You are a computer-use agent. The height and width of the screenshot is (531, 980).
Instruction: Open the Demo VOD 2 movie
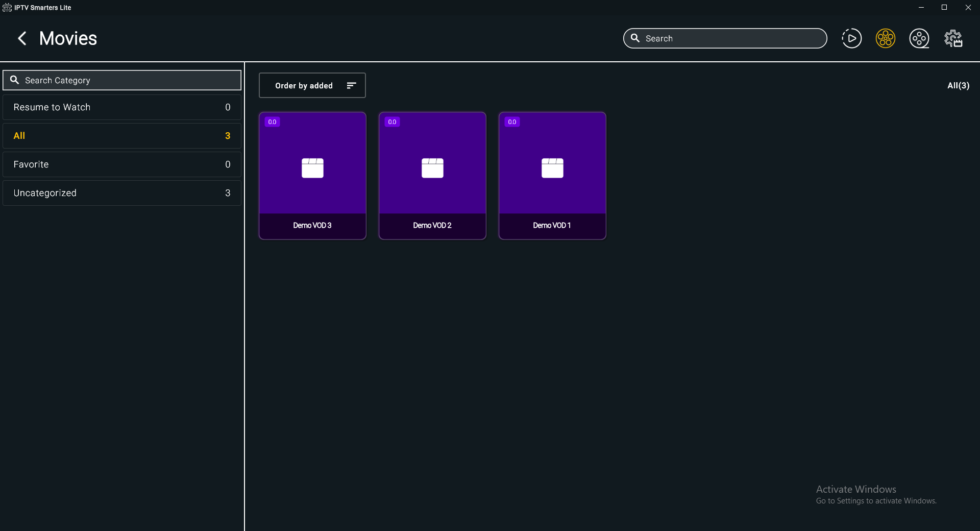click(x=432, y=176)
